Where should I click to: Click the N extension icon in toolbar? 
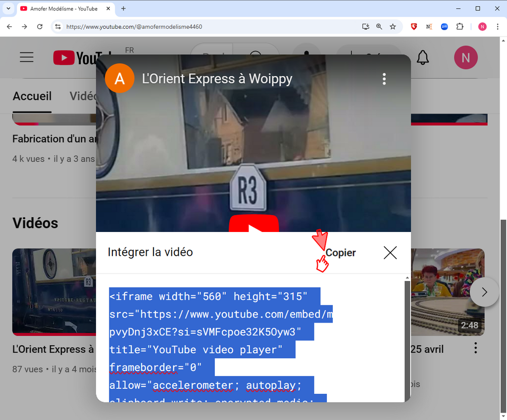point(429,27)
